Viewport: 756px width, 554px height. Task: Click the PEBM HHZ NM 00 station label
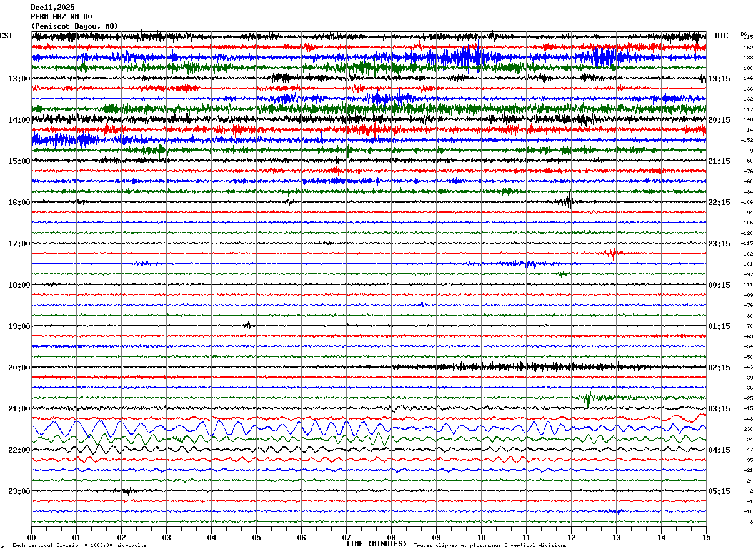(61, 17)
